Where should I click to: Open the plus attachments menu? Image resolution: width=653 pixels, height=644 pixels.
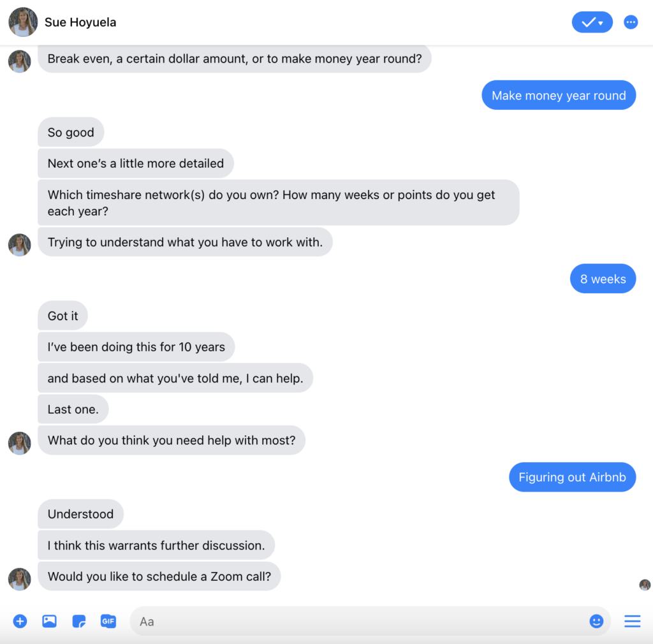coord(20,621)
